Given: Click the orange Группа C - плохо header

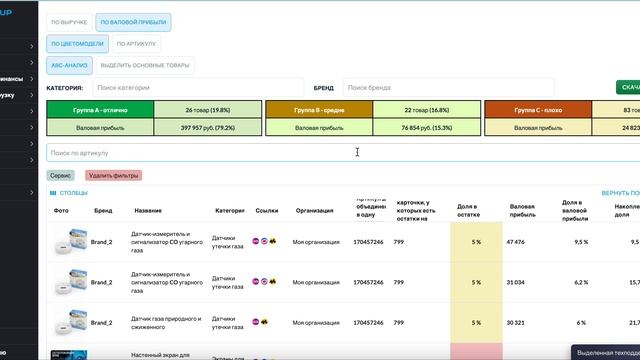Looking at the screenshot, I should click(x=538, y=110).
